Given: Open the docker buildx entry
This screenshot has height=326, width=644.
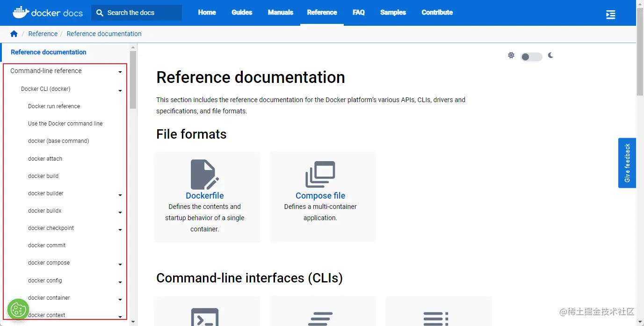Looking at the screenshot, I should tap(45, 211).
